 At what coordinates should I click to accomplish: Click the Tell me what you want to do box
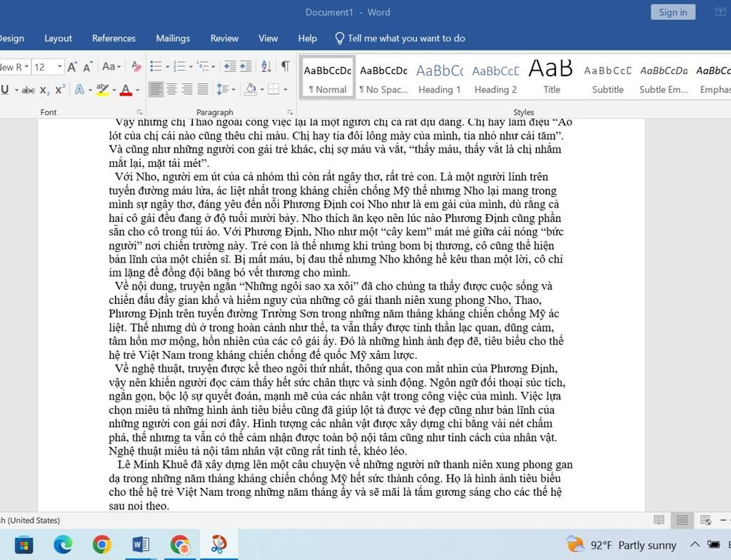coord(400,39)
